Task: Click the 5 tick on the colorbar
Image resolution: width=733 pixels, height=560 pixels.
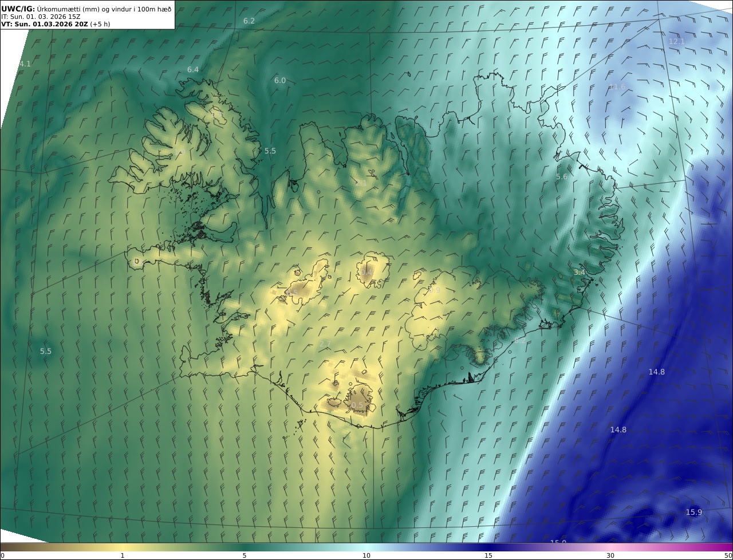Action: pyautogui.click(x=245, y=555)
